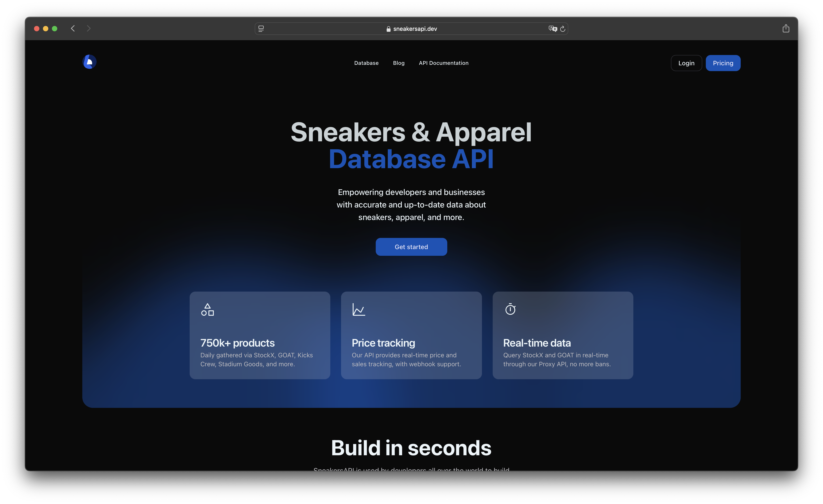Click 'Daily gathered via StockX, GOAT' description
The height and width of the screenshot is (504, 823).
coord(257,360)
